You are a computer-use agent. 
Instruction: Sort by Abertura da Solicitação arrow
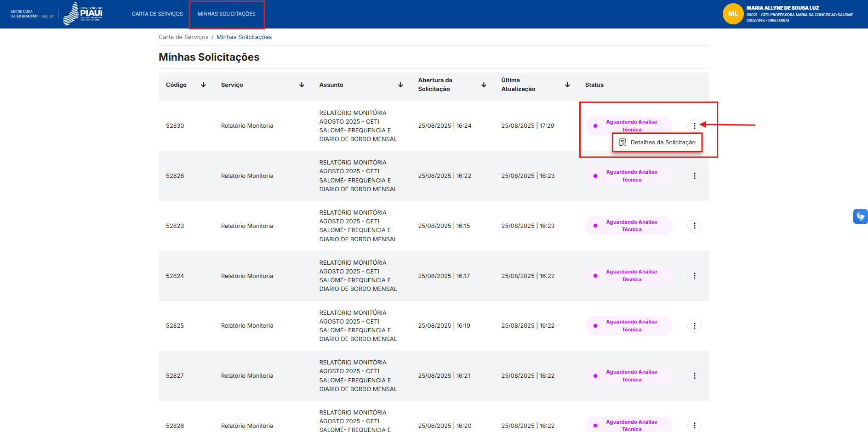click(484, 85)
